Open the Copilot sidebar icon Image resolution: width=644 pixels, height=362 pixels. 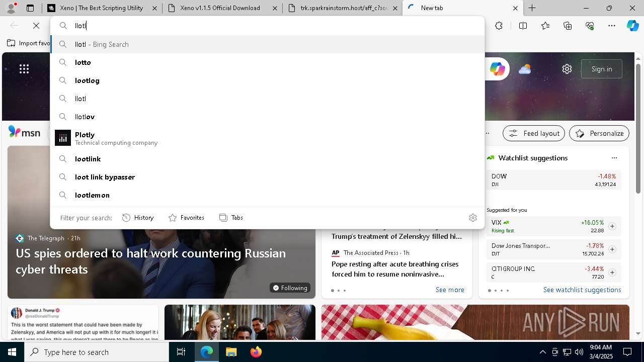(x=632, y=26)
